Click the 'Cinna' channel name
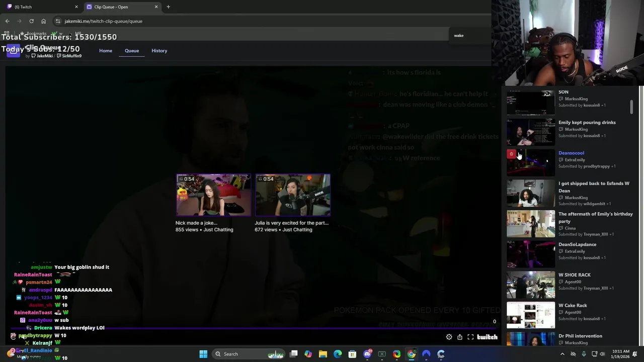 tap(570, 228)
